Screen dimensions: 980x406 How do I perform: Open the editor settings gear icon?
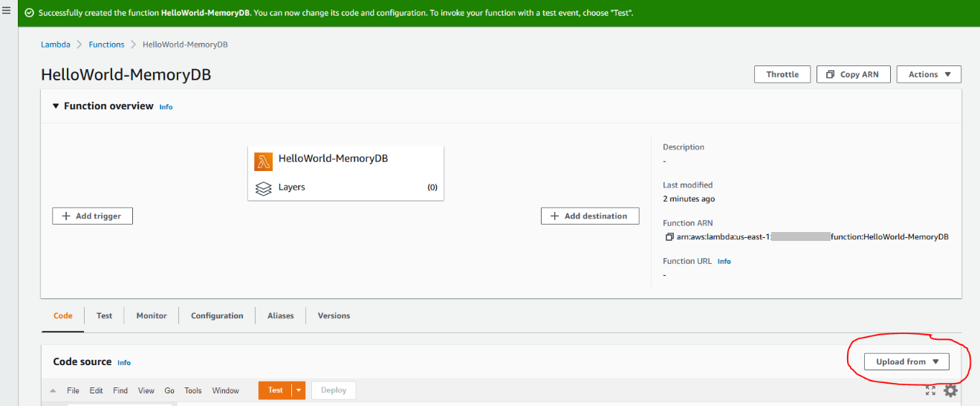point(950,390)
